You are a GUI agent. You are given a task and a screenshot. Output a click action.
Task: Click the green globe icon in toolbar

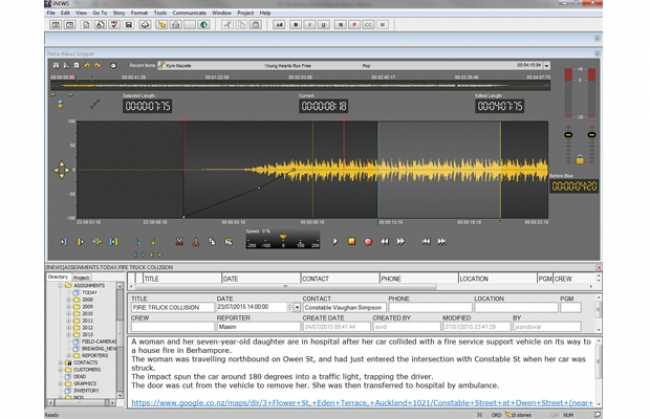204,25
